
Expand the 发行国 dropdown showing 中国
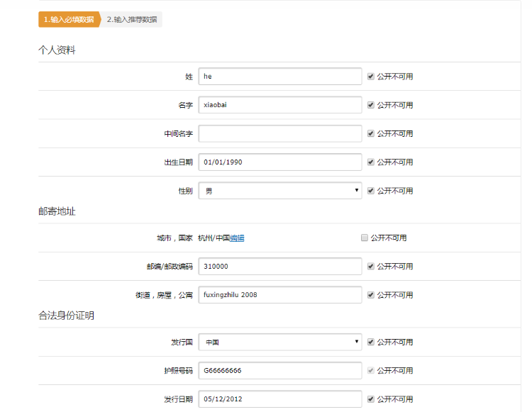[280, 342]
